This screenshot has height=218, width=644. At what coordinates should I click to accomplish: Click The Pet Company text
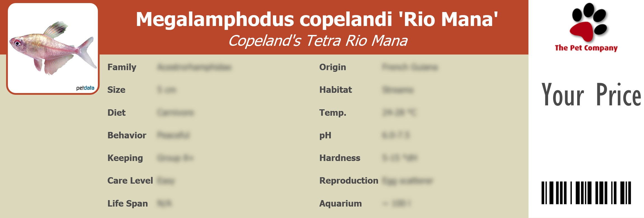[x=586, y=48]
